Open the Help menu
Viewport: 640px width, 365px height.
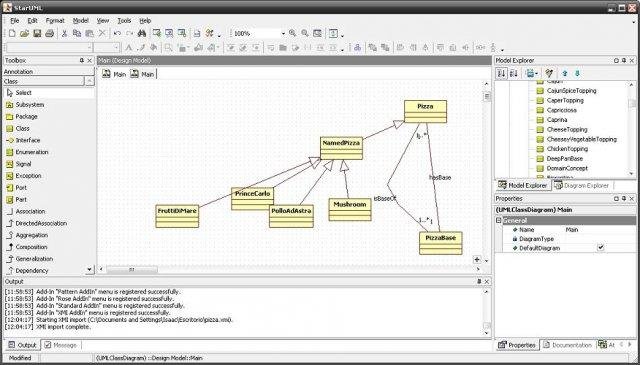(x=145, y=20)
